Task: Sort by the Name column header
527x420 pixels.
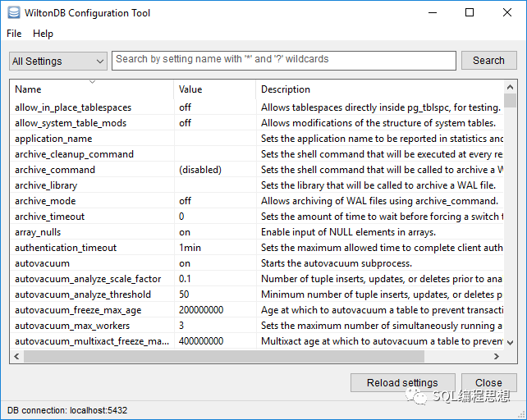Action: (92, 89)
